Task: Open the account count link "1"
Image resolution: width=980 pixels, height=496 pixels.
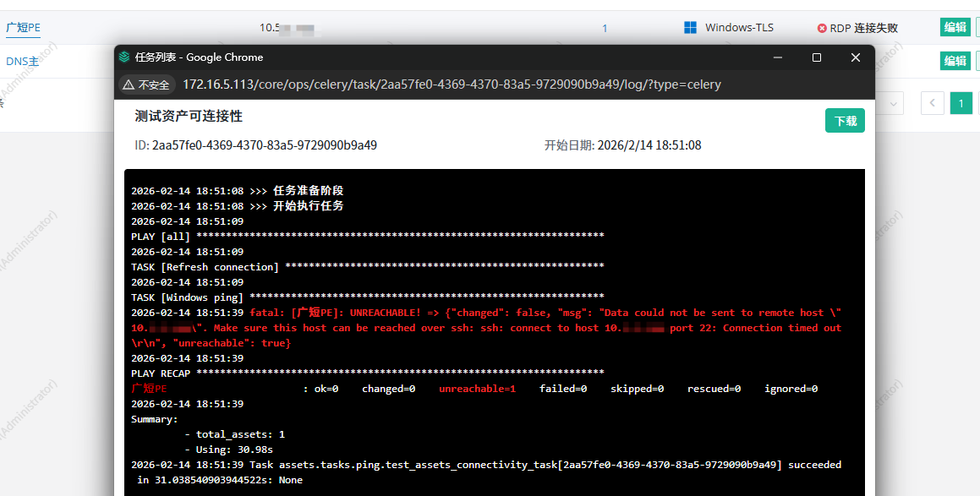Action: tap(605, 28)
